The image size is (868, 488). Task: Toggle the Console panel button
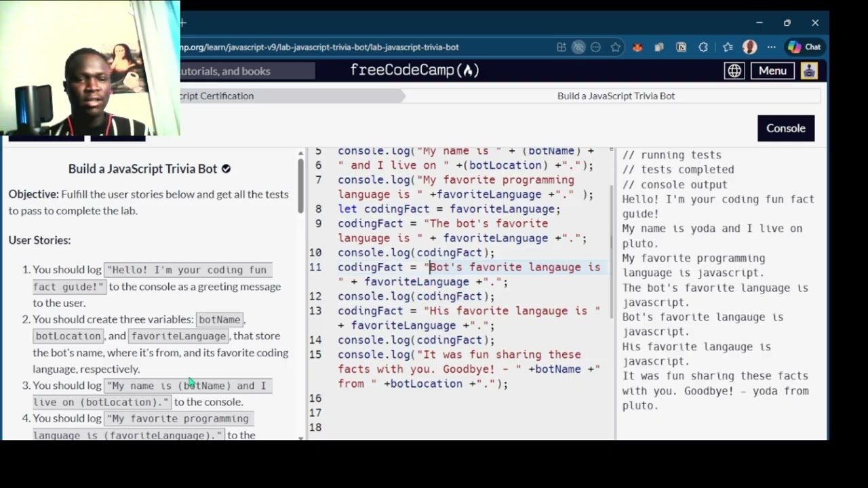tap(786, 128)
